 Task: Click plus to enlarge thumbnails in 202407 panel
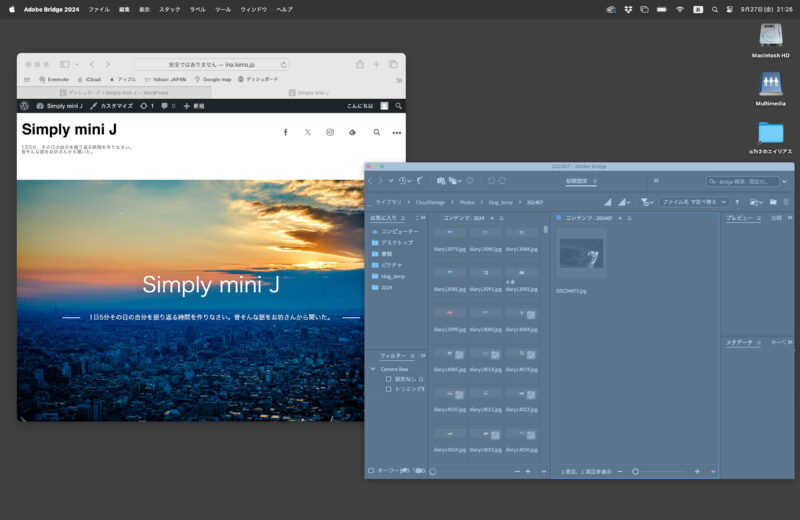697,472
